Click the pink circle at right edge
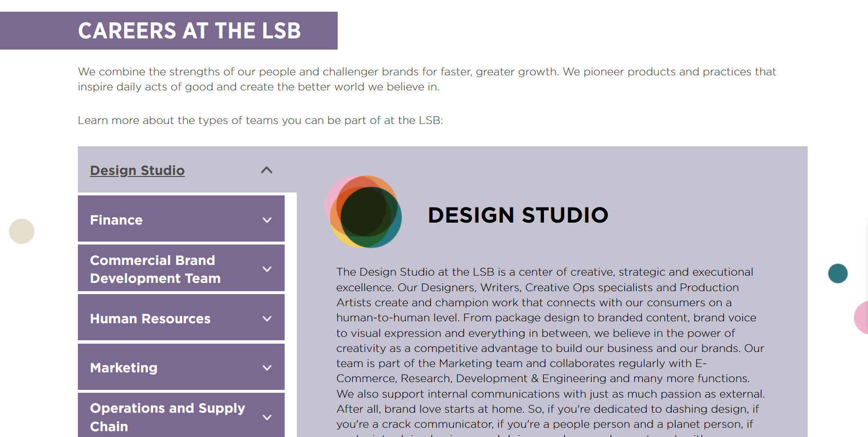868x437 pixels. coord(862,317)
